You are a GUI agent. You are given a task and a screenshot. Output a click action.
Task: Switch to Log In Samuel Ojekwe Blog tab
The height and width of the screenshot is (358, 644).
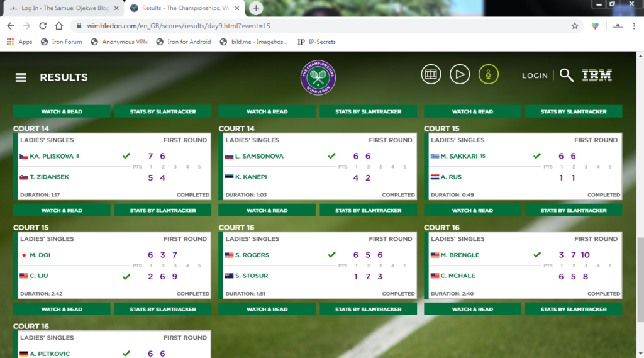[x=65, y=8]
